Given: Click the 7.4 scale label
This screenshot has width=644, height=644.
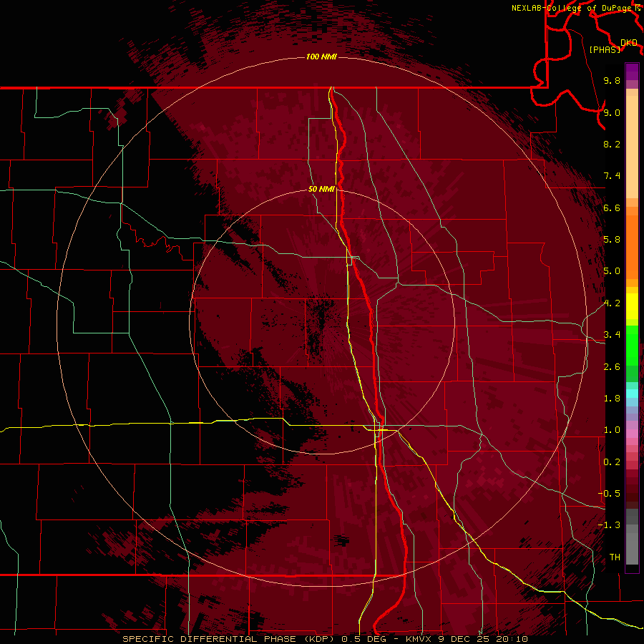Looking at the screenshot, I should 612,176.
